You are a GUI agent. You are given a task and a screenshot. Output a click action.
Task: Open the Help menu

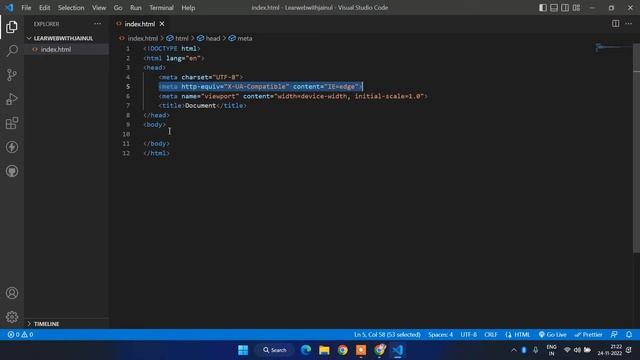click(x=188, y=8)
